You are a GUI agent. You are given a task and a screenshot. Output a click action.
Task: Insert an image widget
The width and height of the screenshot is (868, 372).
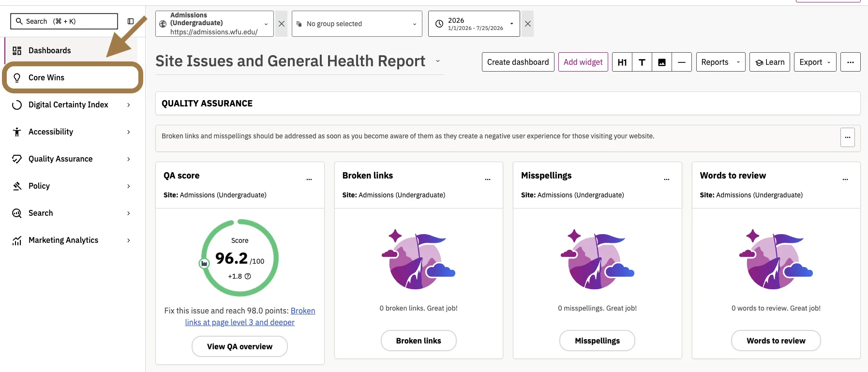662,62
